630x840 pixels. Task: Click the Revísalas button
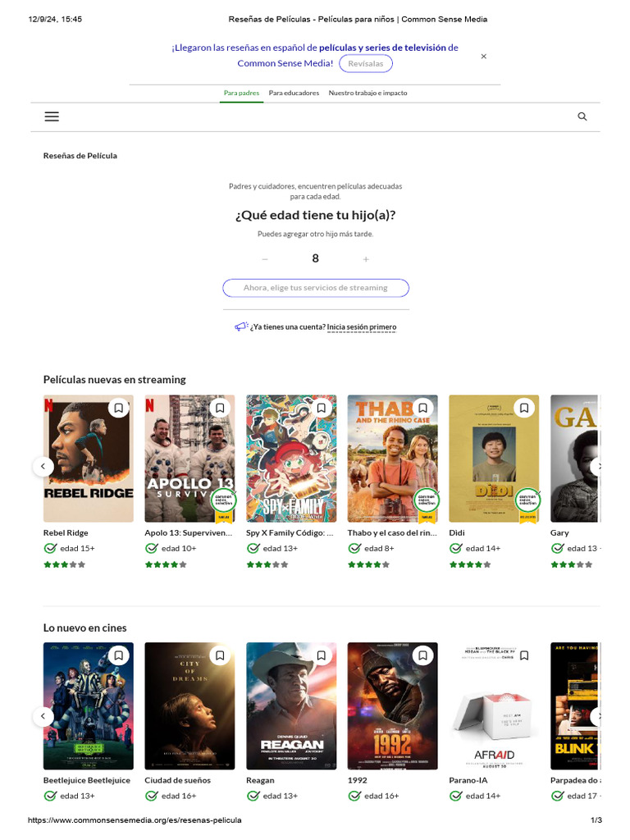(x=365, y=63)
